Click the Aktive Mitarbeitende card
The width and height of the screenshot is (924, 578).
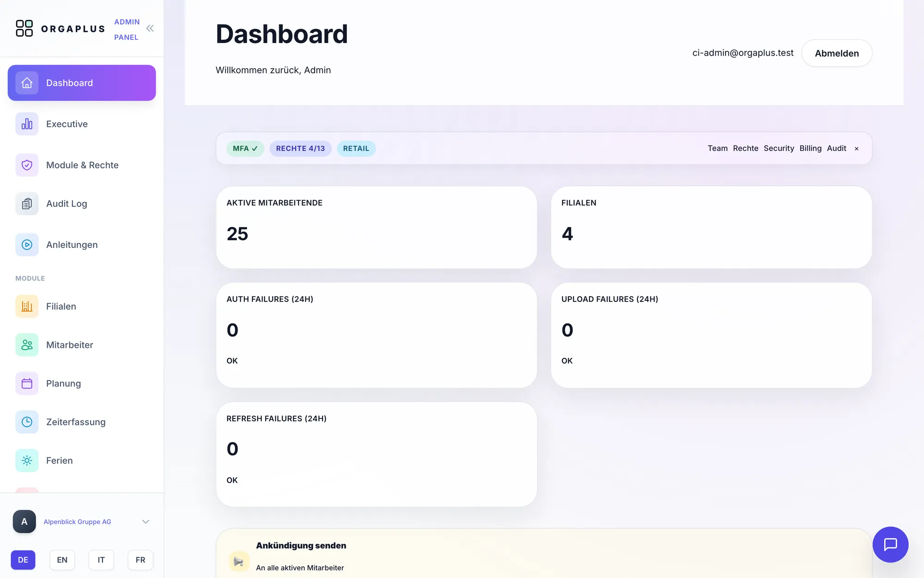(377, 228)
